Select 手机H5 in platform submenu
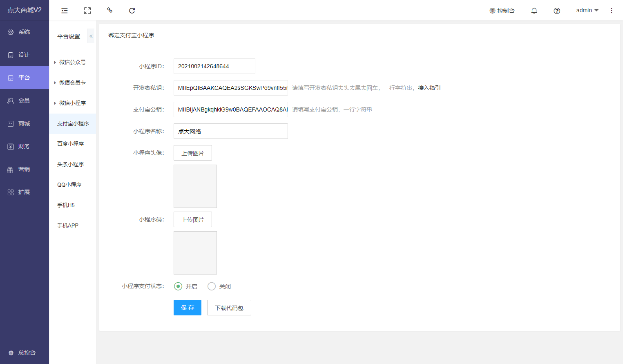 click(x=73, y=205)
